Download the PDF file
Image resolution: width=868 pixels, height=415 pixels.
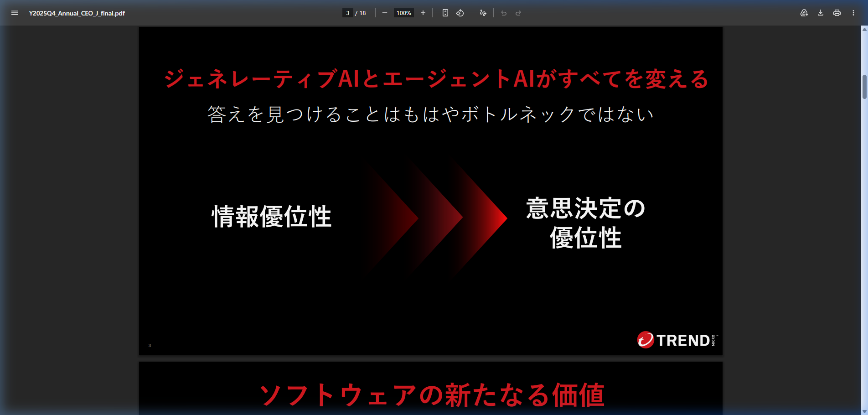click(x=821, y=13)
